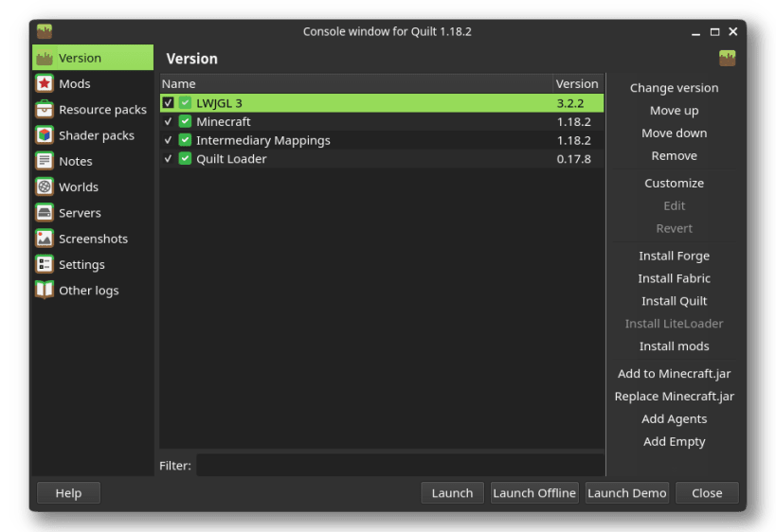Click Replace Minecraft.jar
This screenshot has height=532, width=776.
click(674, 397)
